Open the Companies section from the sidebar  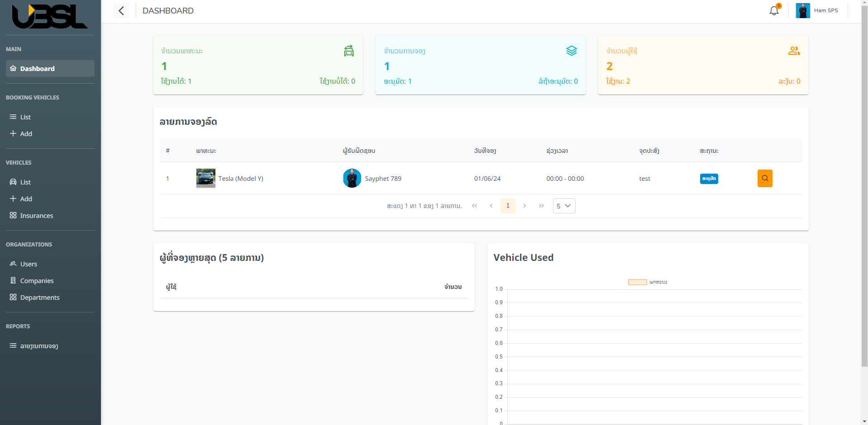36,280
